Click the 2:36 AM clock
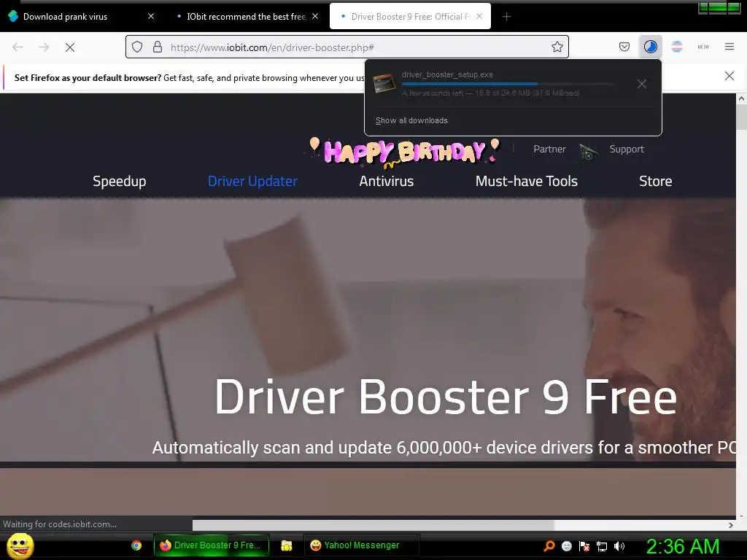The width and height of the screenshot is (747, 560). pyautogui.click(x=682, y=546)
